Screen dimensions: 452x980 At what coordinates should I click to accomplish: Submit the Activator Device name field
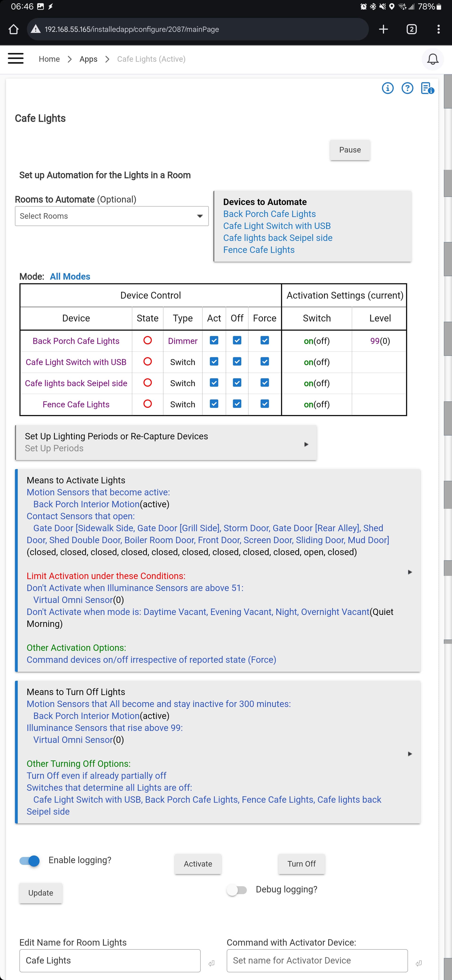point(419,963)
